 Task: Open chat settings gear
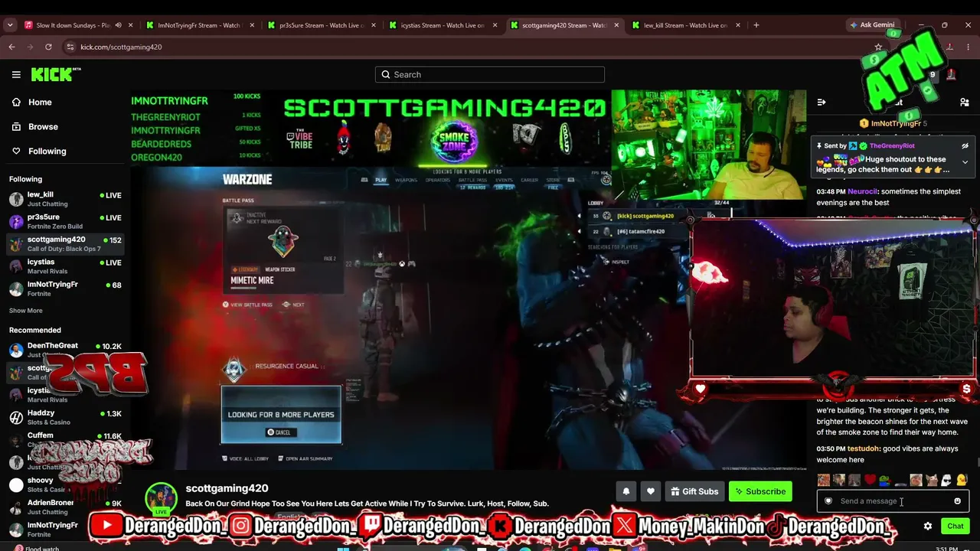pyautogui.click(x=928, y=526)
